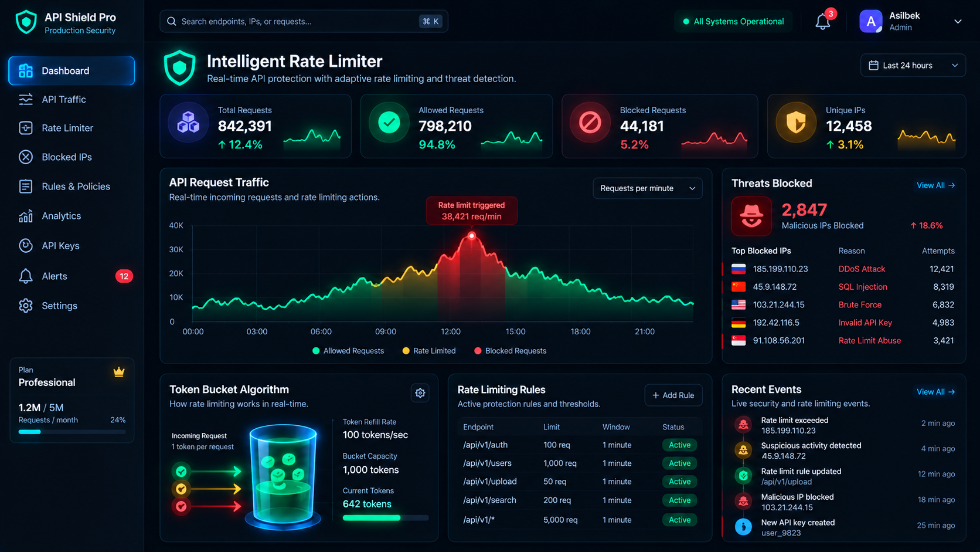980x552 pixels.
Task: Open Token Bucket Algorithm settings gear
Action: [x=420, y=393]
